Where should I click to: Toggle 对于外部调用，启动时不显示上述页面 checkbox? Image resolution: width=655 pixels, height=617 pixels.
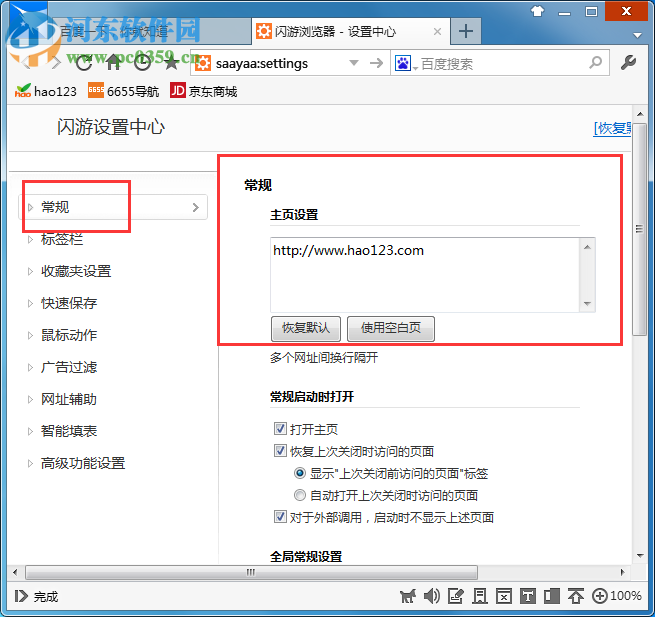[280, 517]
